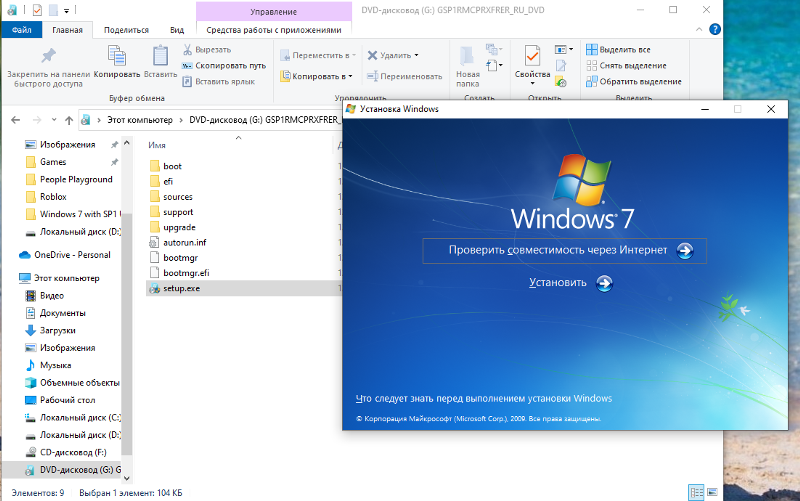Click the Управление contextual tab header
Image resolution: width=800 pixels, height=501 pixels.
[274, 11]
